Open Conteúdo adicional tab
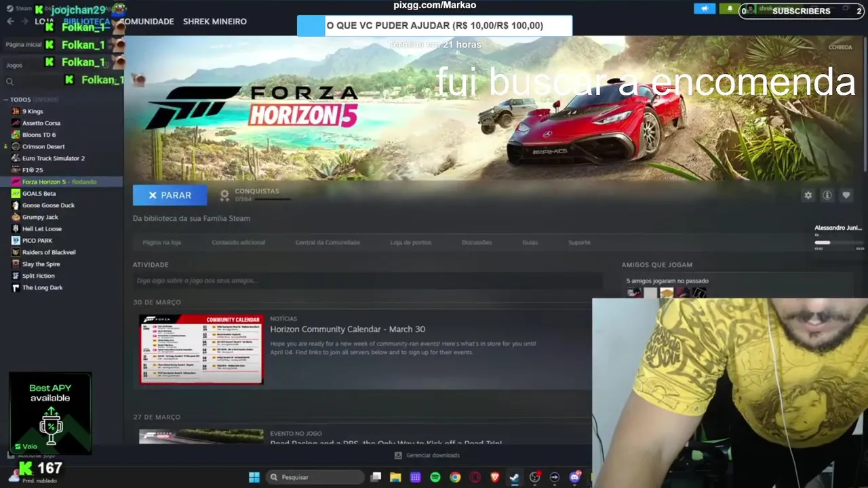 tap(238, 242)
